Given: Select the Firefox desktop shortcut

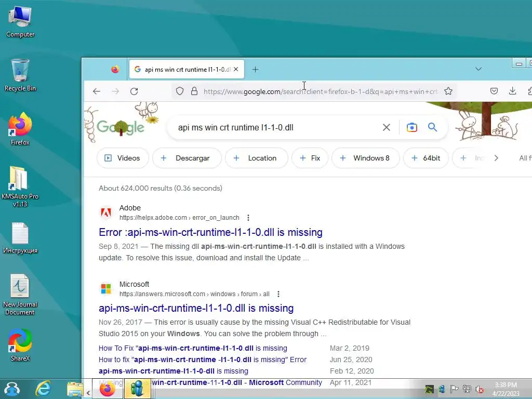Looking at the screenshot, I should click(20, 129).
